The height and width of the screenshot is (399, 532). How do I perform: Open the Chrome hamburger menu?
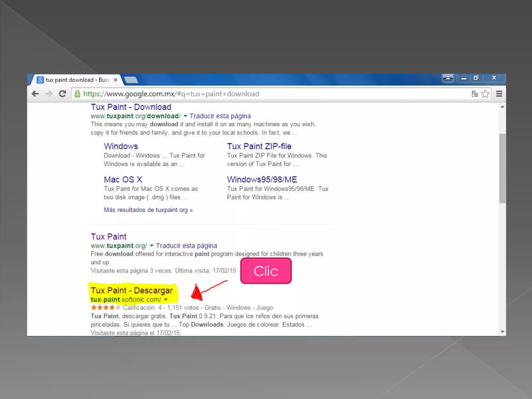pos(499,94)
